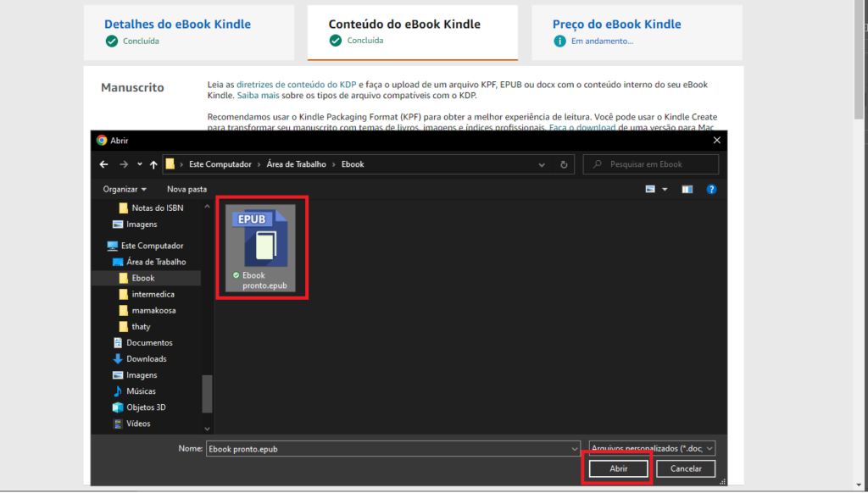The width and height of the screenshot is (868, 493).
Task: Click the up-one-level arrow button
Action: [x=153, y=164]
